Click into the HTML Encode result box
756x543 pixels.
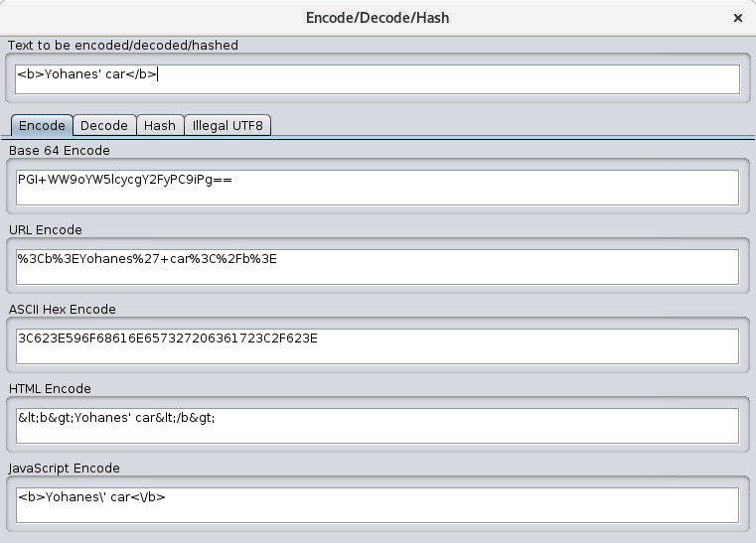tap(378, 425)
